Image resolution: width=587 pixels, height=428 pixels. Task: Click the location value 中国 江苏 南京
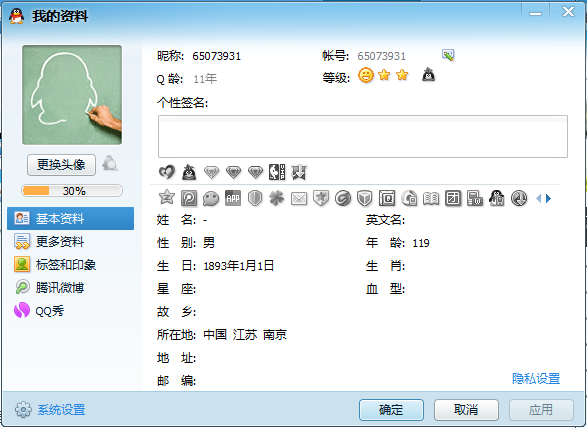pos(245,334)
